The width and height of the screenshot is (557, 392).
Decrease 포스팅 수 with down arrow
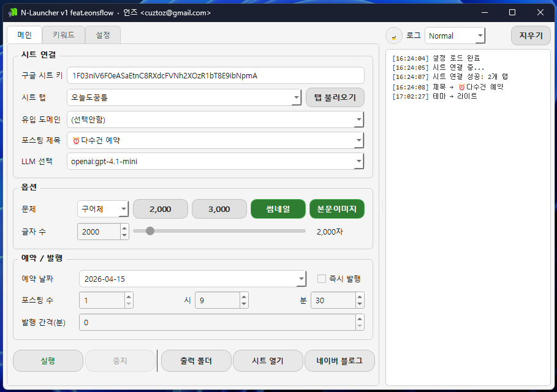[x=129, y=304]
